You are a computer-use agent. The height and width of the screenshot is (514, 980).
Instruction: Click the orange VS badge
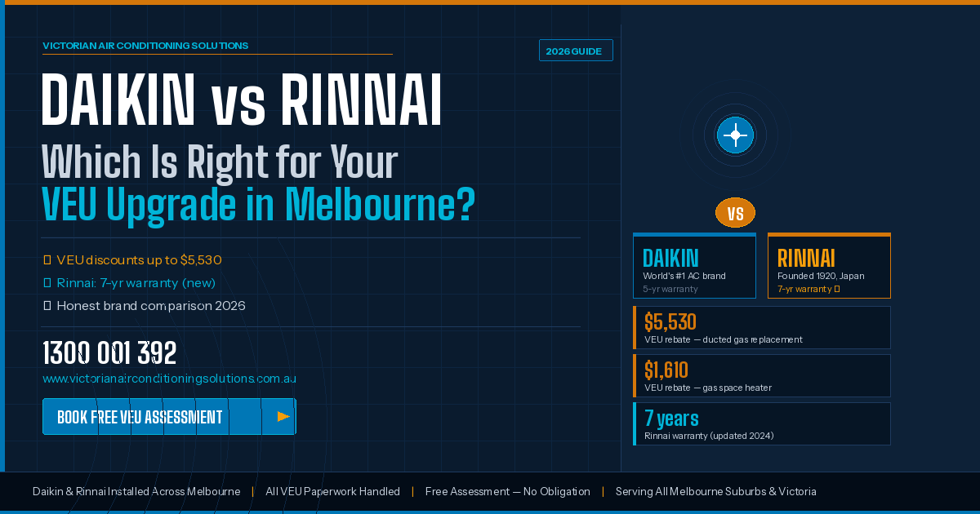click(x=735, y=213)
